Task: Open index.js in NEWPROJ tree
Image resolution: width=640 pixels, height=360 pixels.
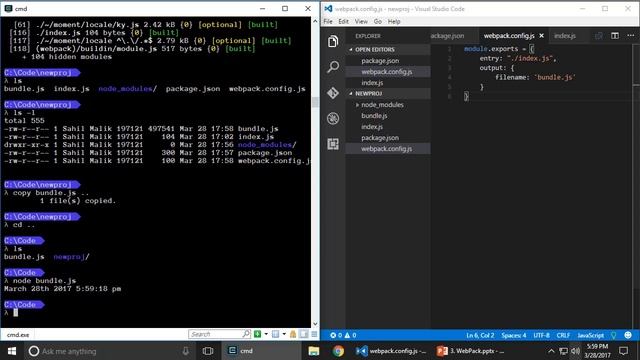Action: [x=388, y=127]
